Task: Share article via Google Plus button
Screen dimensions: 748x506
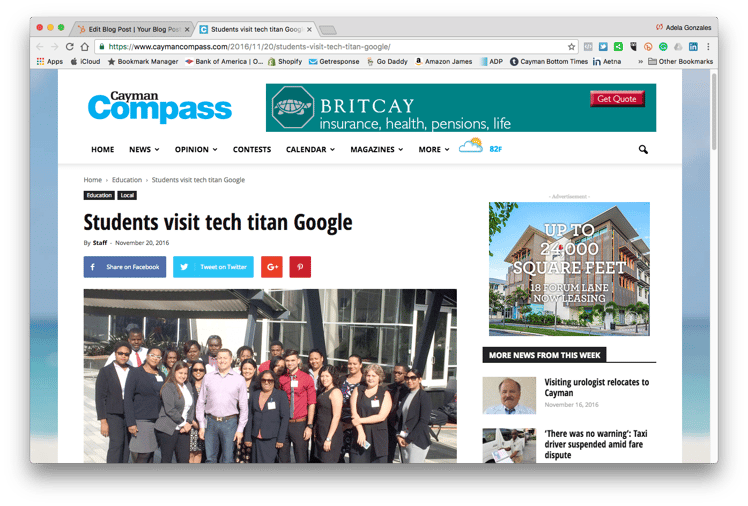Action: (x=272, y=267)
